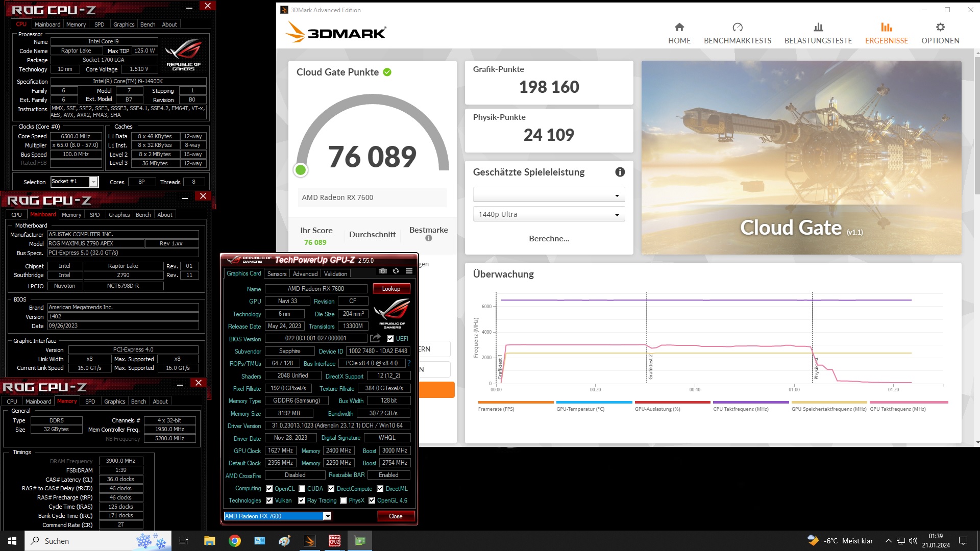Open About tab in Memory CPU-Z window

point(160,402)
